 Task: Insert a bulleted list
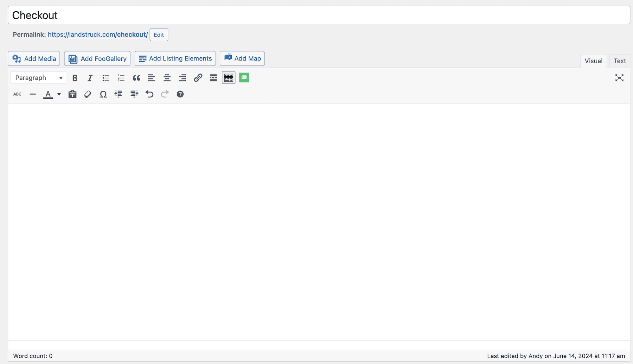click(105, 78)
